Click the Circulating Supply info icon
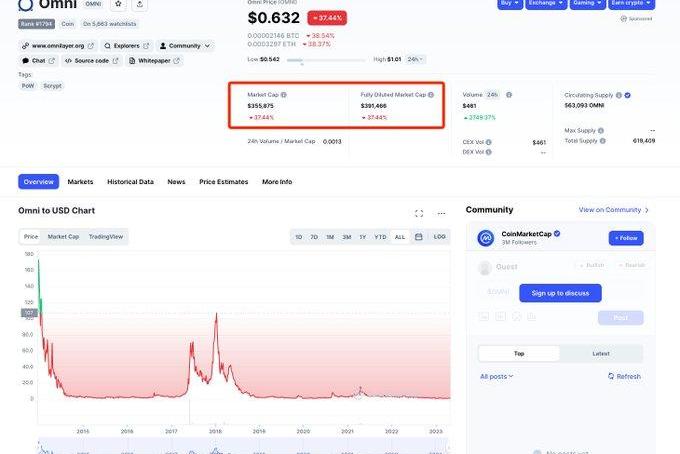Image resolution: width=680 pixels, height=454 pixels. pos(619,95)
